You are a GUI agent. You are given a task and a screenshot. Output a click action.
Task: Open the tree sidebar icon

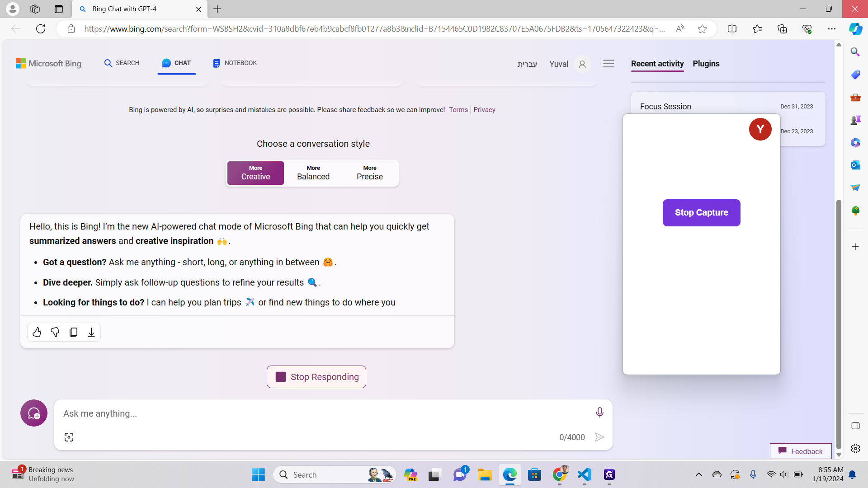pyautogui.click(x=855, y=210)
